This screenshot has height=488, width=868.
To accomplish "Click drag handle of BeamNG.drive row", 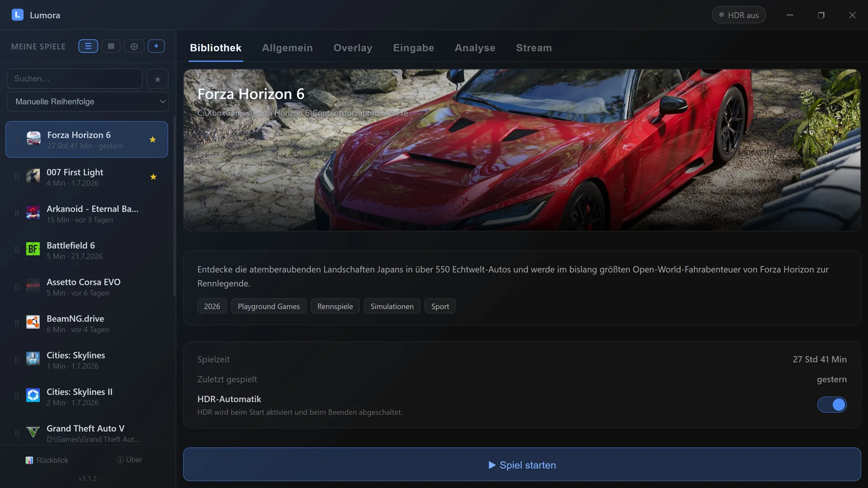I will (x=17, y=323).
